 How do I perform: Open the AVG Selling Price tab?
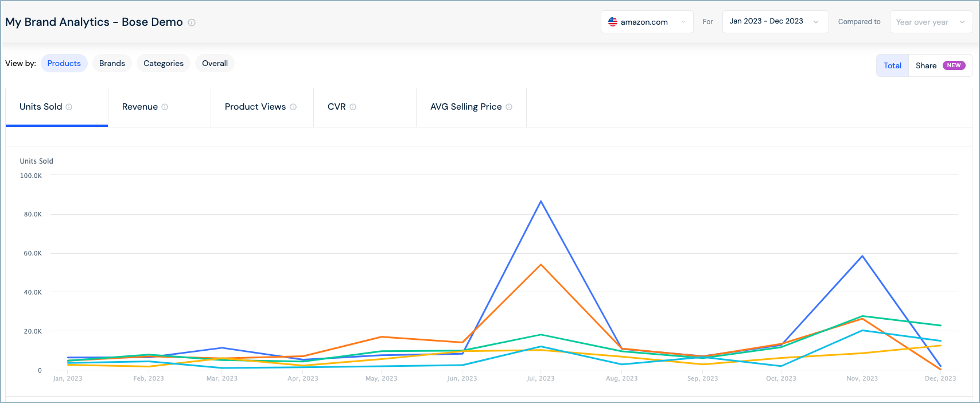471,107
